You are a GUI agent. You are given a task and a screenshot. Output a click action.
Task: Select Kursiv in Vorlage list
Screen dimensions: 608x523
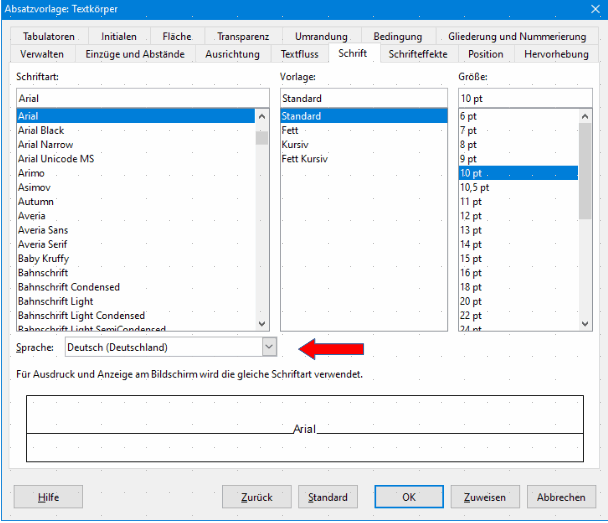(x=364, y=145)
